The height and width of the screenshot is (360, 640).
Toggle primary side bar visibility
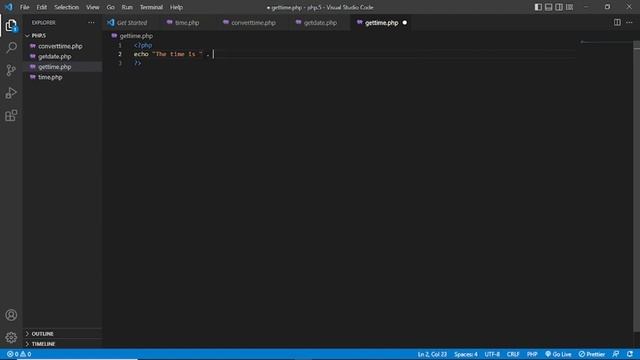538,7
